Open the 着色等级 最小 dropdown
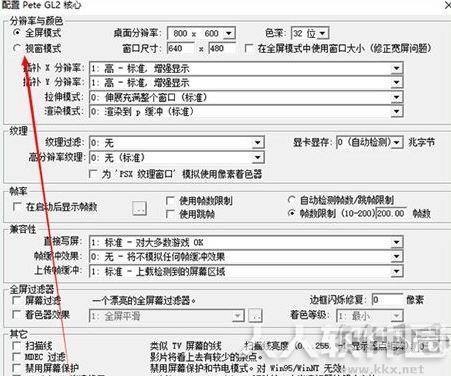Screen dimensions: 451x376 [x=370, y=316]
